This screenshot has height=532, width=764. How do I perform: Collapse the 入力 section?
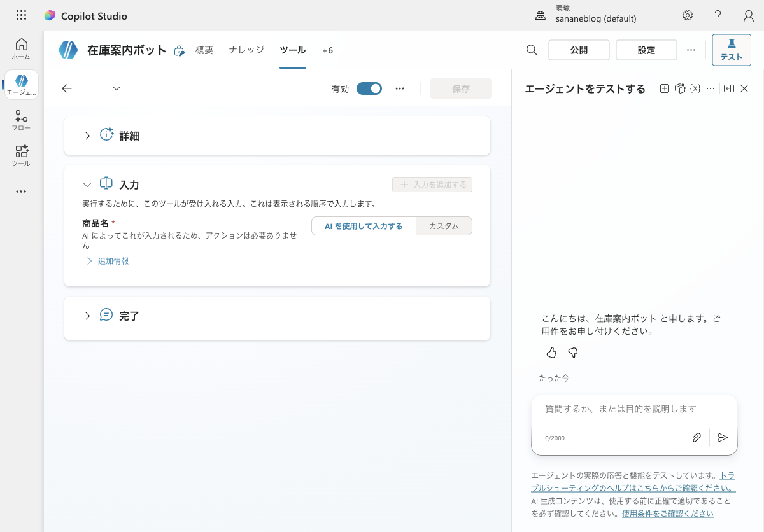pos(87,185)
